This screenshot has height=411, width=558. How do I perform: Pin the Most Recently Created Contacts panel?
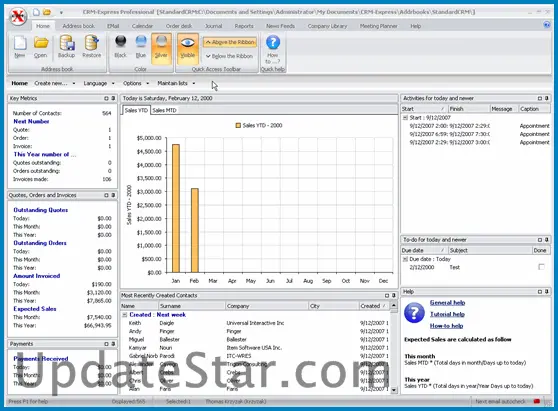pyautogui.click(x=394, y=295)
